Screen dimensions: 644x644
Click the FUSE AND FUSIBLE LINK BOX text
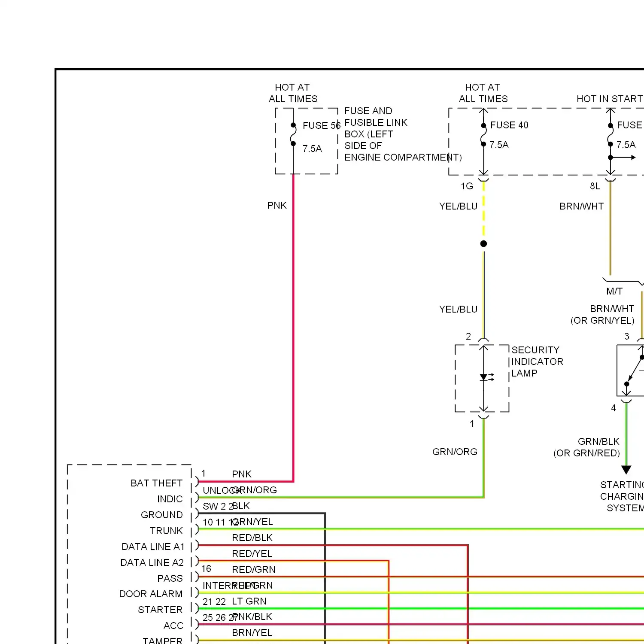coord(376,122)
